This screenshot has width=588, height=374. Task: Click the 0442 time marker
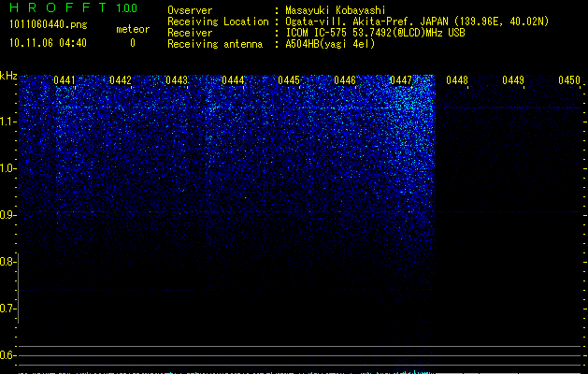(x=121, y=80)
